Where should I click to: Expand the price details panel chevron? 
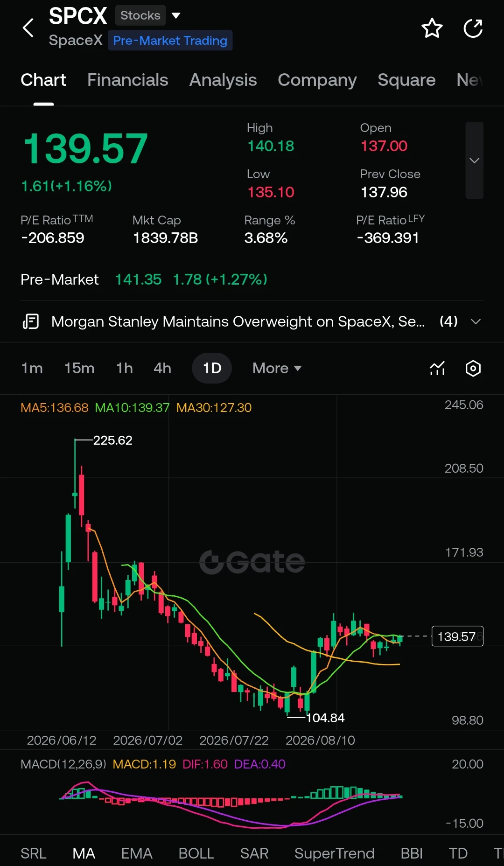(x=475, y=161)
